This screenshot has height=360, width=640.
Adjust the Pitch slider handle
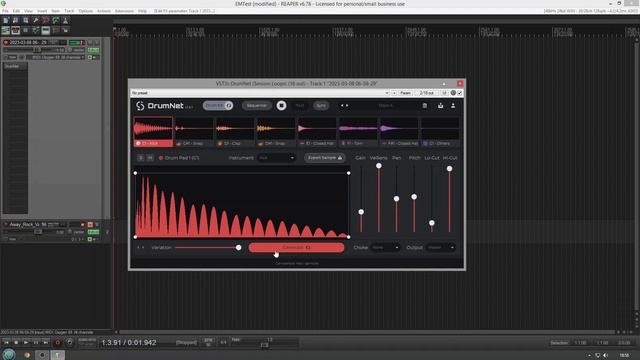(414, 197)
